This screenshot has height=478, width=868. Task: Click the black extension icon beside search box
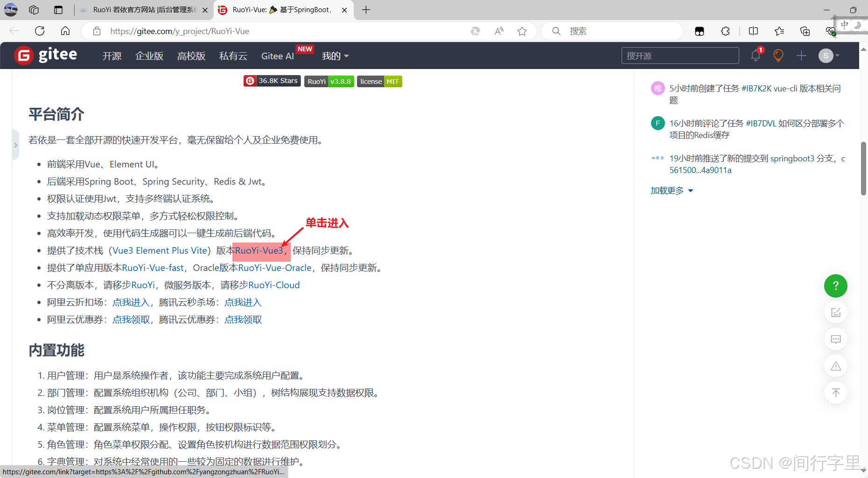(x=700, y=31)
